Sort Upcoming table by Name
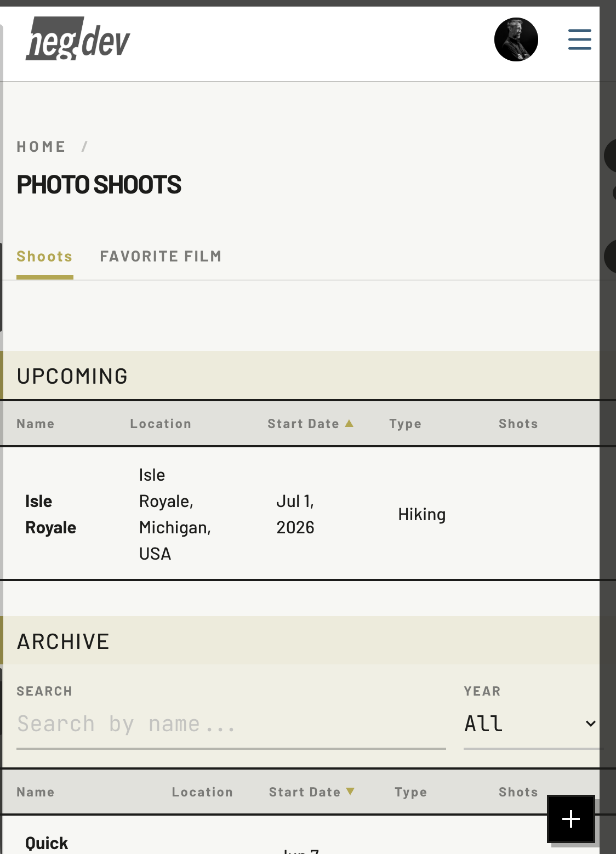 click(x=36, y=424)
